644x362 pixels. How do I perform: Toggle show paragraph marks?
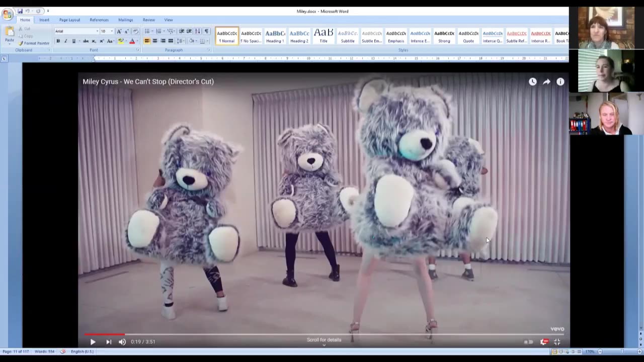pyautogui.click(x=206, y=31)
